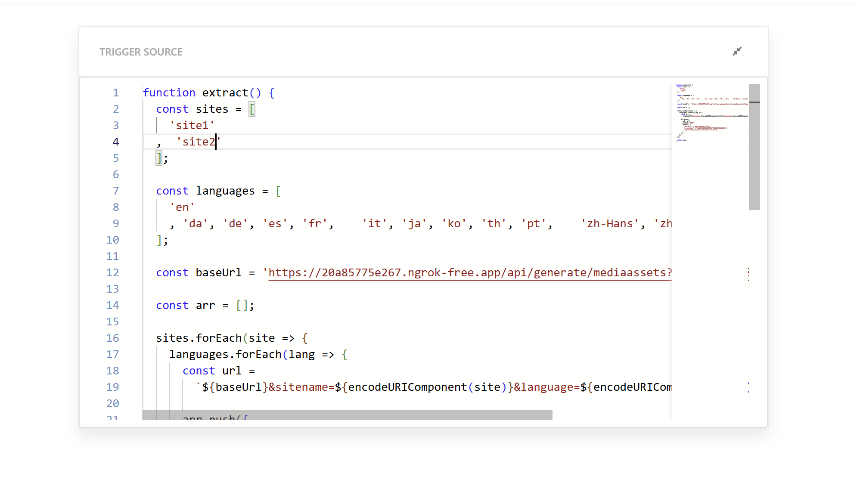
Task: Click the 'ko' language string
Action: [454, 223]
